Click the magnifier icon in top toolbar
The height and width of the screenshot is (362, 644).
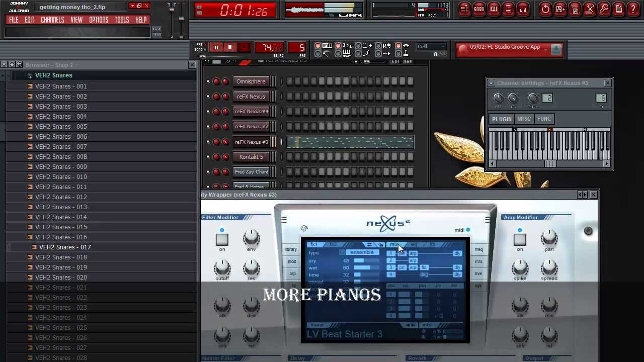[604, 9]
